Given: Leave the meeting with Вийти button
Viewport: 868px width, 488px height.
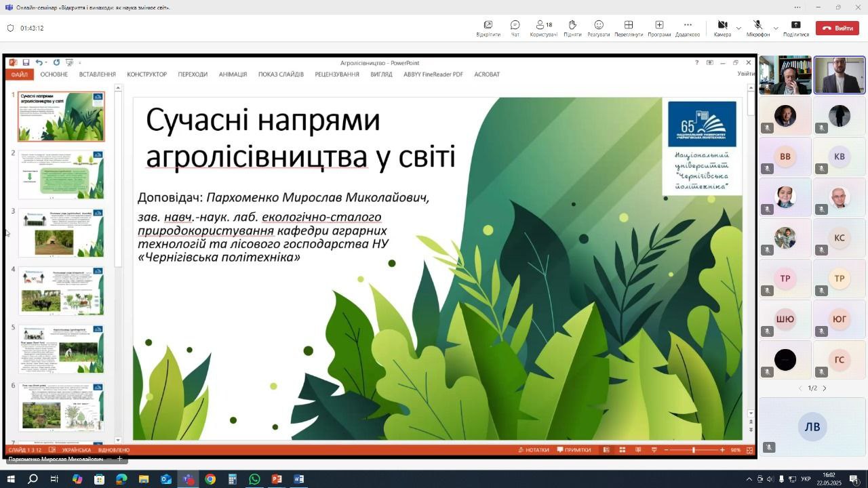Looking at the screenshot, I should pos(837,28).
